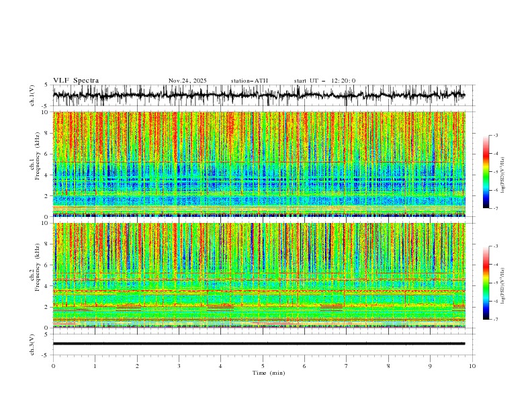
Task: Click the time axis tick label '5'
Action: point(263,366)
